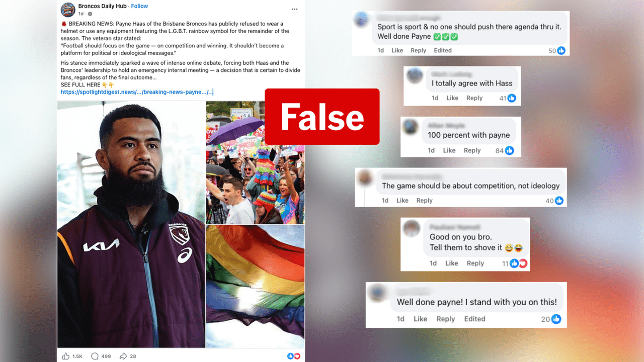The image size is (644, 362).
Task: Open the post's comment bubble icon
Action: [95, 356]
